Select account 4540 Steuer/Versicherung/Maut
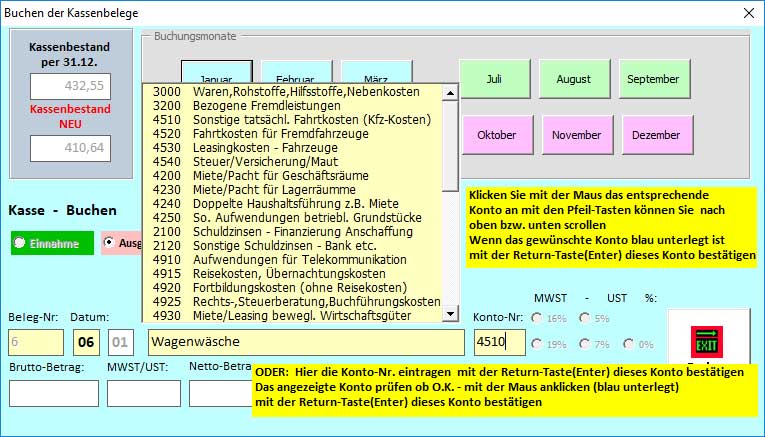 coord(293,161)
